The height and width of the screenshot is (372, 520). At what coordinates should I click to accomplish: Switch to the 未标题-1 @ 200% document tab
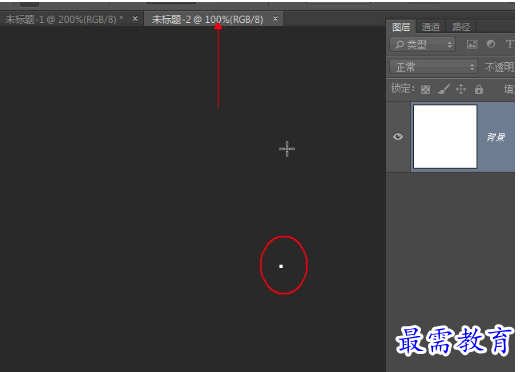[64, 19]
